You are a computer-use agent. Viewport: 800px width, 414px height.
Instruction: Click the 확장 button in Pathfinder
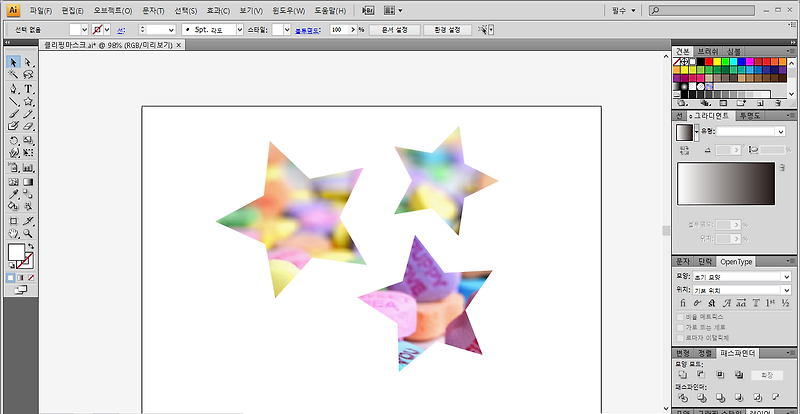(767, 375)
